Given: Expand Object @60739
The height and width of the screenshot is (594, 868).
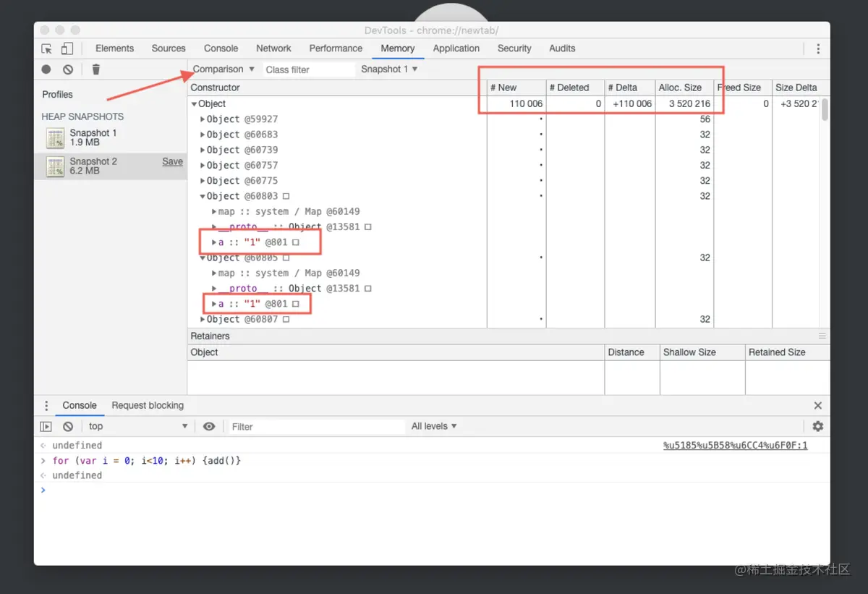Looking at the screenshot, I should 203,150.
